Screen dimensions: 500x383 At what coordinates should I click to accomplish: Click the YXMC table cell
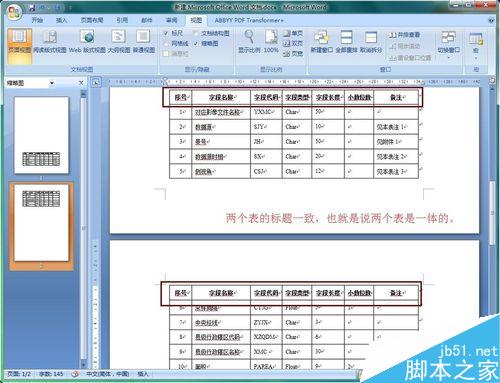point(266,112)
